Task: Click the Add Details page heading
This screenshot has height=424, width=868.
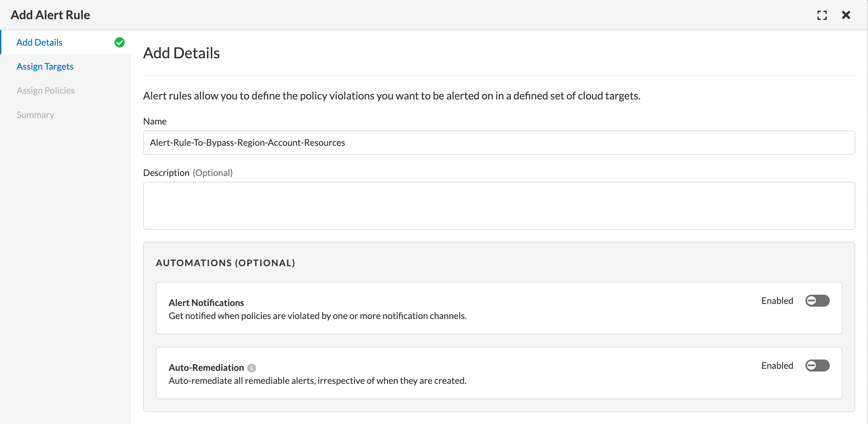Action: tap(181, 53)
